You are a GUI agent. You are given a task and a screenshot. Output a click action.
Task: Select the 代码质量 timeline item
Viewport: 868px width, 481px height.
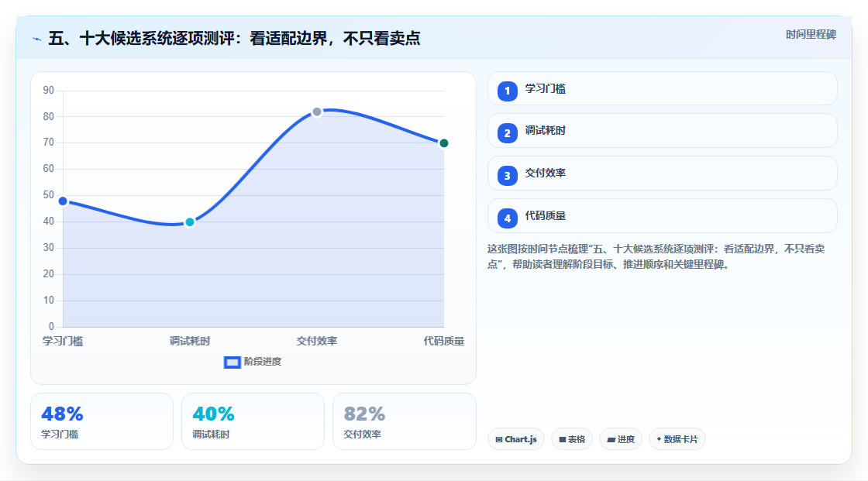tap(662, 216)
